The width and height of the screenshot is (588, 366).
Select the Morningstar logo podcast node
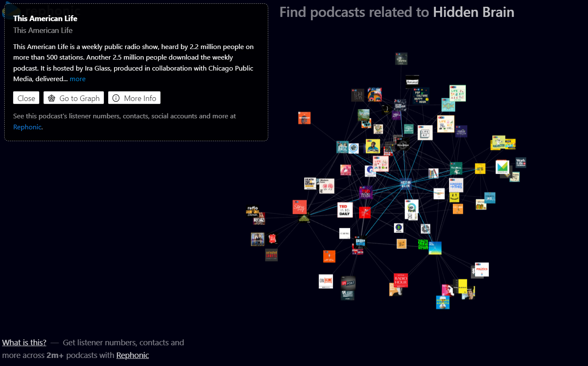[x=502, y=167]
